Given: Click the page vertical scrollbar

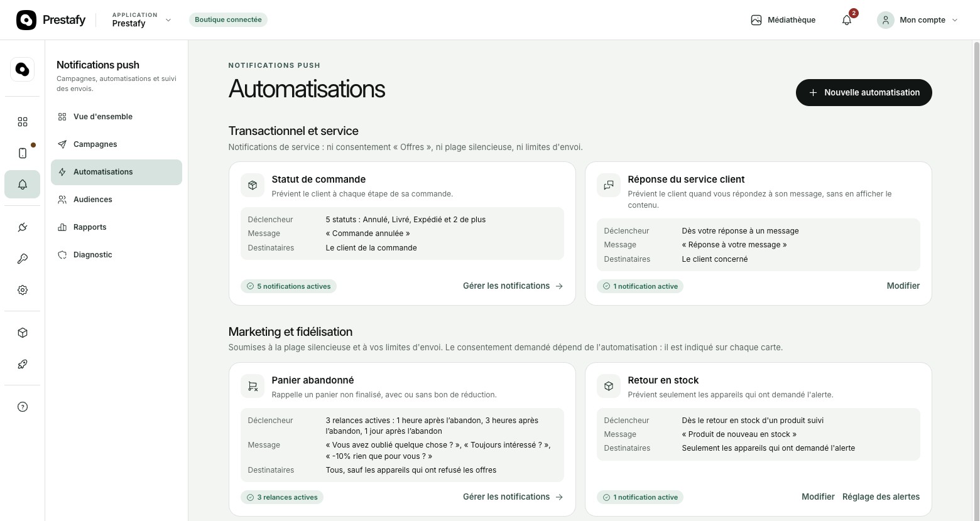Looking at the screenshot, I should [x=976, y=281].
